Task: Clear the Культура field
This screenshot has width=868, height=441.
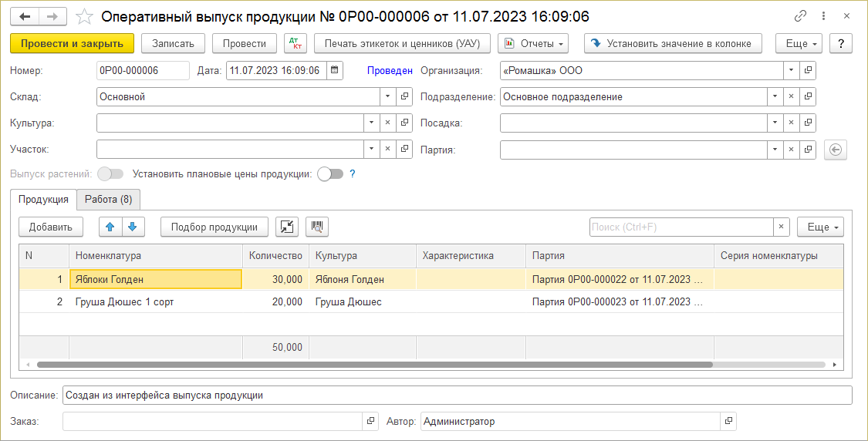Action: tap(387, 123)
